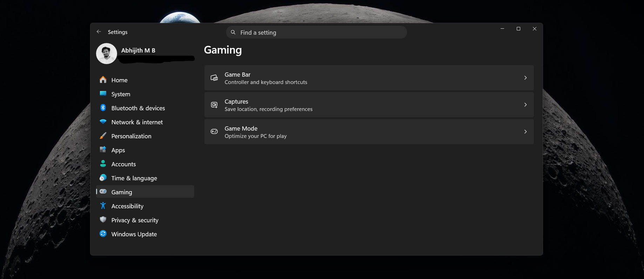Open Windows Update page

[x=145, y=234]
